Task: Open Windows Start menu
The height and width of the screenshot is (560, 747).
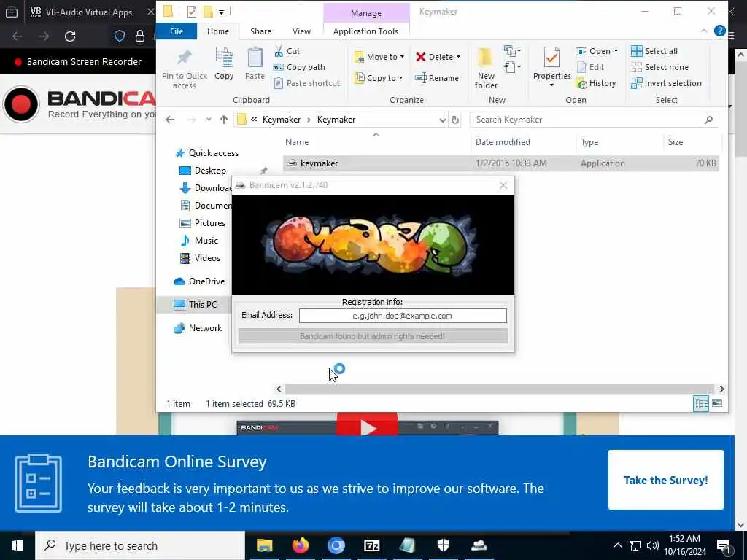Action: [18, 545]
